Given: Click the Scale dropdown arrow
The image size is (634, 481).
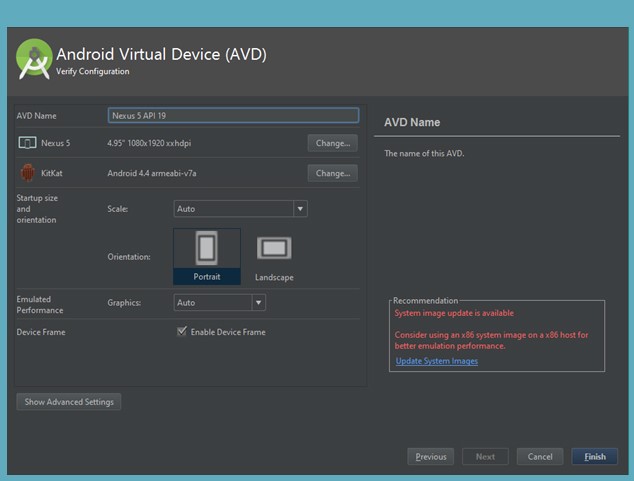Looking at the screenshot, I should (x=300, y=209).
